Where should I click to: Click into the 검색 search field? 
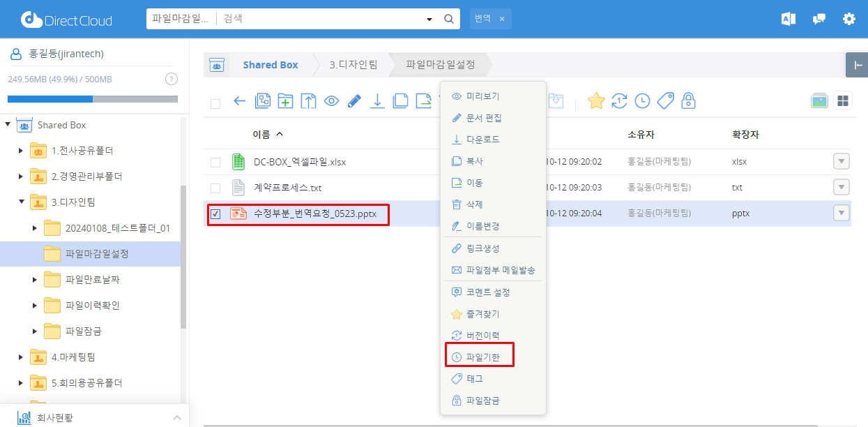coord(321,19)
